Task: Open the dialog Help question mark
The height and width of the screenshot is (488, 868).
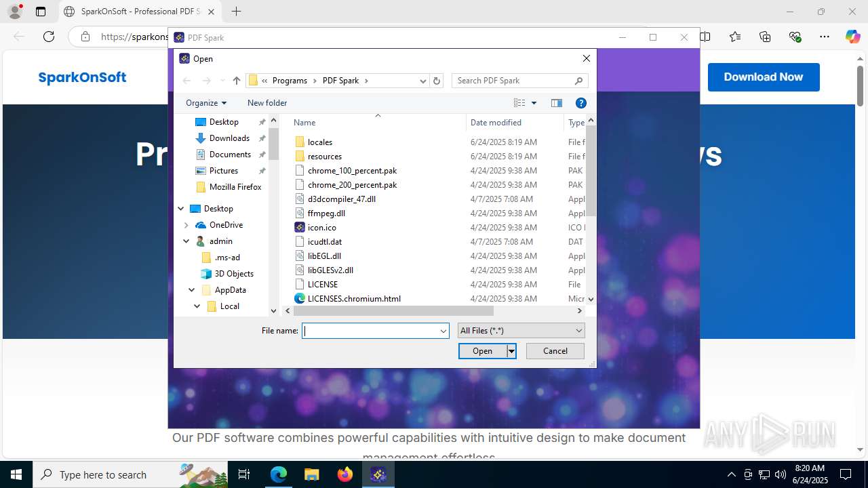Action: pyautogui.click(x=581, y=103)
